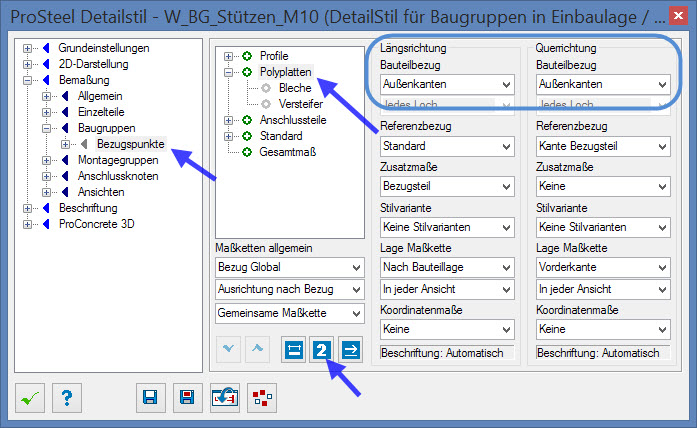
Task: Click the red squares structure icon
Action: [x=262, y=398]
